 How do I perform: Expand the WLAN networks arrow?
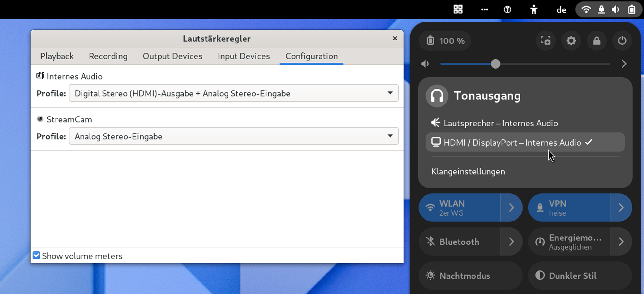point(511,208)
